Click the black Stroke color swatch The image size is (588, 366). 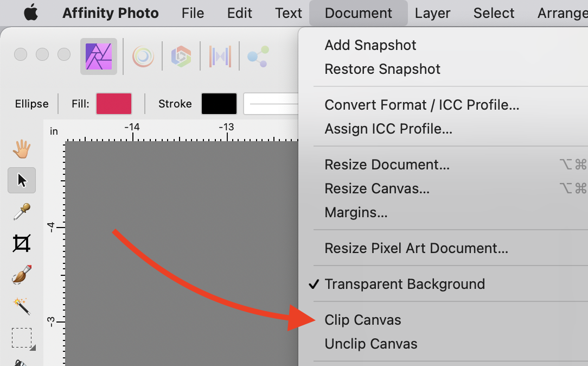[x=219, y=104]
